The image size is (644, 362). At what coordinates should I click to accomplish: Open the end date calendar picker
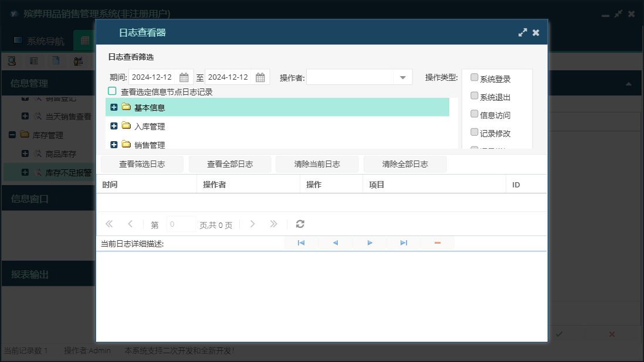[x=260, y=77]
